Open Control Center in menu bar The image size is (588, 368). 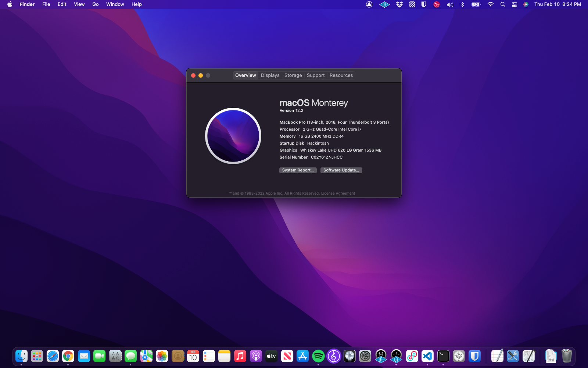point(514,4)
